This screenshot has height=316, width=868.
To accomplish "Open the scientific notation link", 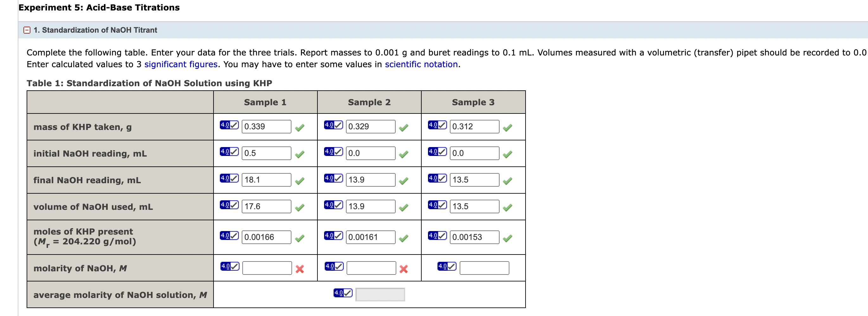I will (421, 64).
